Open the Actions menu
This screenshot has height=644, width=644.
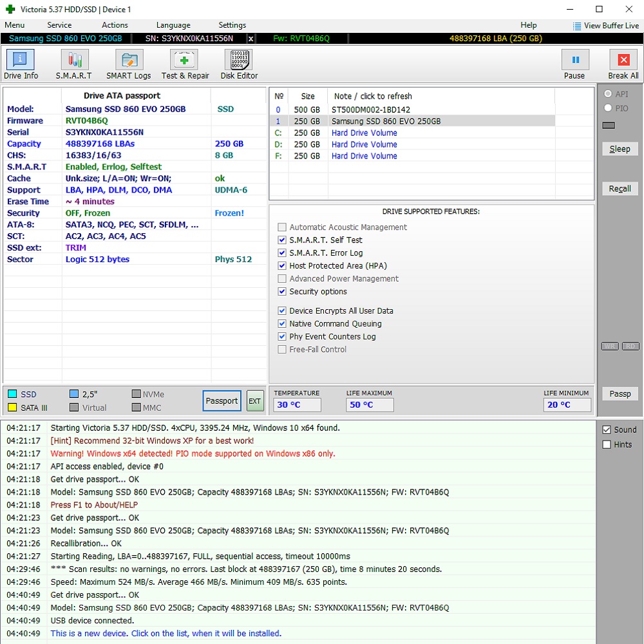pos(115,26)
